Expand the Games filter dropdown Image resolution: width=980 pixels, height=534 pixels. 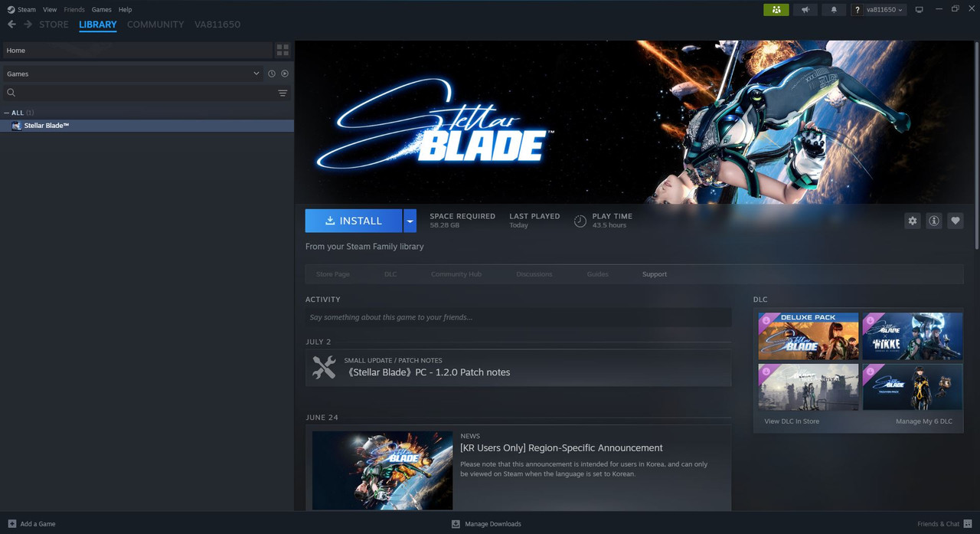[132, 74]
